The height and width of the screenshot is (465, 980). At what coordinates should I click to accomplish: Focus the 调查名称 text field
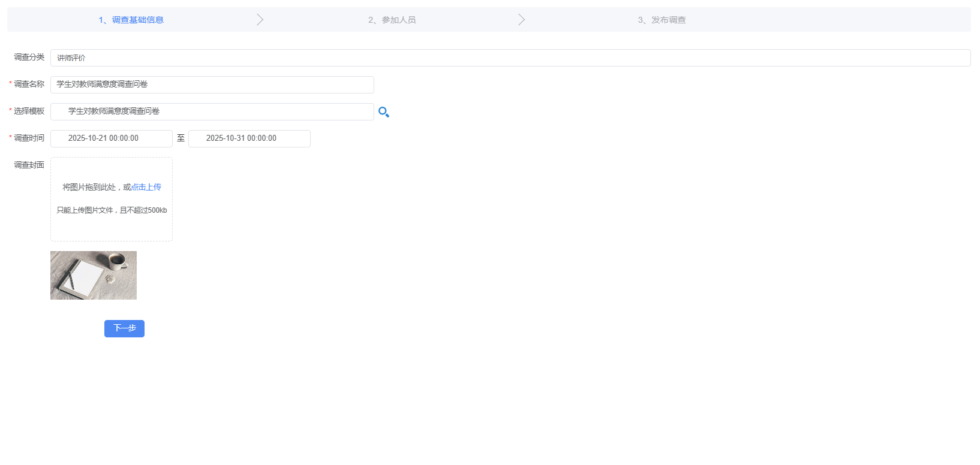pos(212,84)
